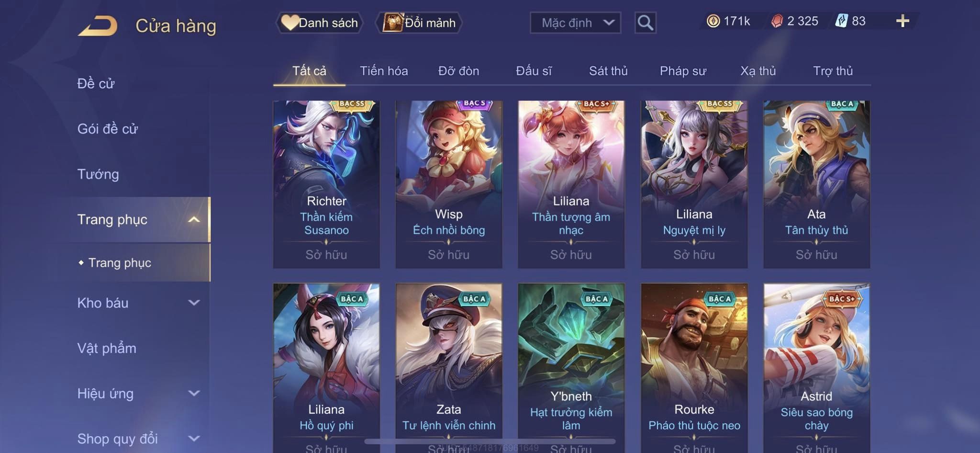
Task: Open Đổi mảnh shard exchange button
Action: [419, 23]
